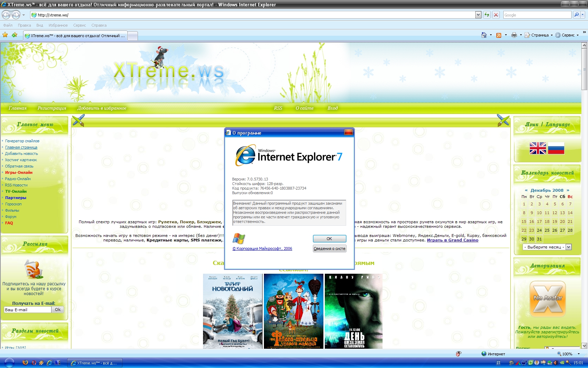Open the Играть в Grand Casino link

[x=453, y=240]
